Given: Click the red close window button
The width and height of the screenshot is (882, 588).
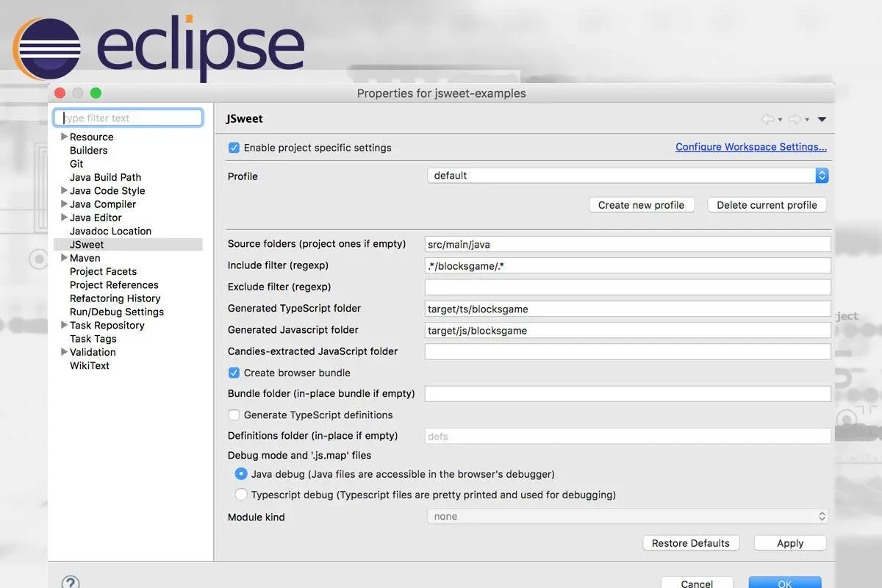Looking at the screenshot, I should click(60, 93).
